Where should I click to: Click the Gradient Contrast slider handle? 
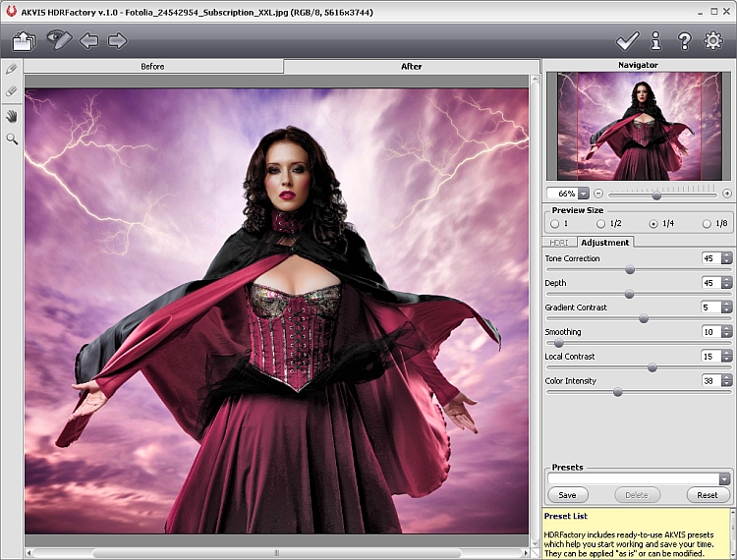click(644, 318)
